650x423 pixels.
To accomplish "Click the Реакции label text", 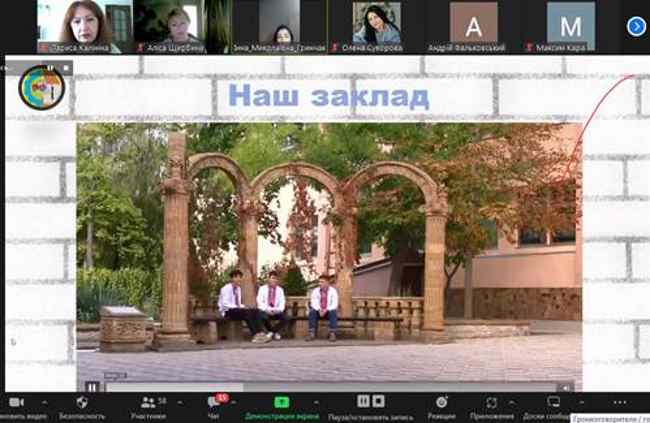I will tap(442, 416).
